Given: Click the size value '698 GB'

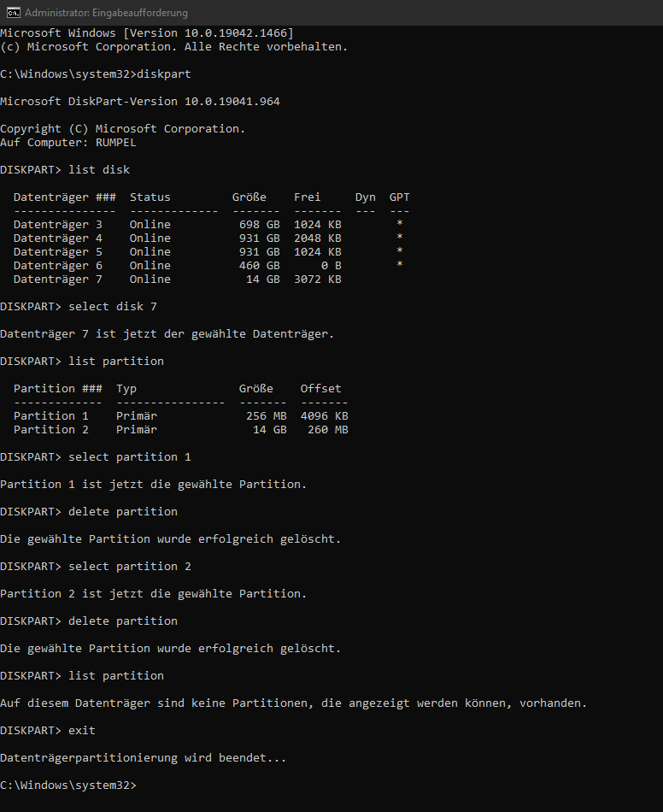Looking at the screenshot, I should click(259, 225).
